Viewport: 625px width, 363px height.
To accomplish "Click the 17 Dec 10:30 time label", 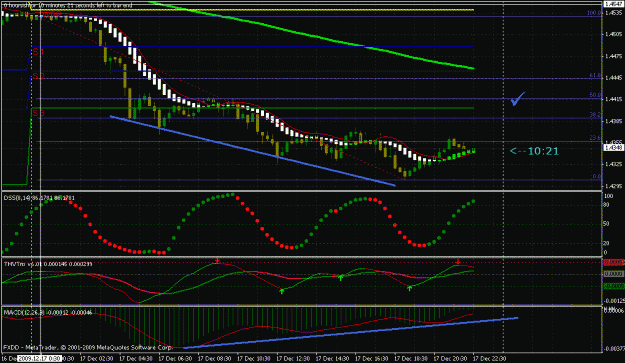I will pyautogui.click(x=254, y=358).
